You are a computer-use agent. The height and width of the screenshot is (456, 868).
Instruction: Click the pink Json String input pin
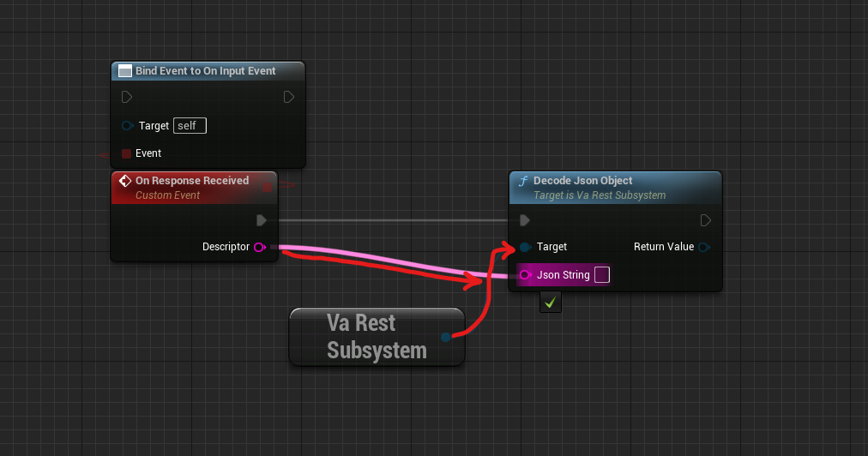pyautogui.click(x=525, y=275)
